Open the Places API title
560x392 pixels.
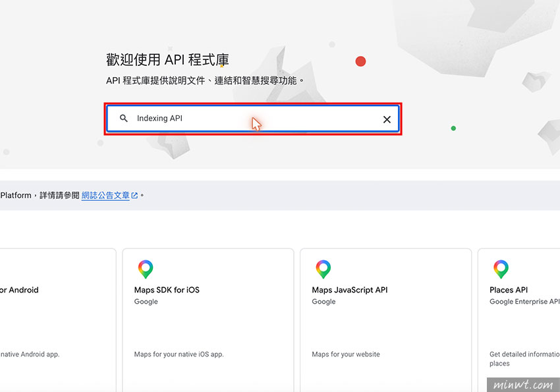pos(509,290)
